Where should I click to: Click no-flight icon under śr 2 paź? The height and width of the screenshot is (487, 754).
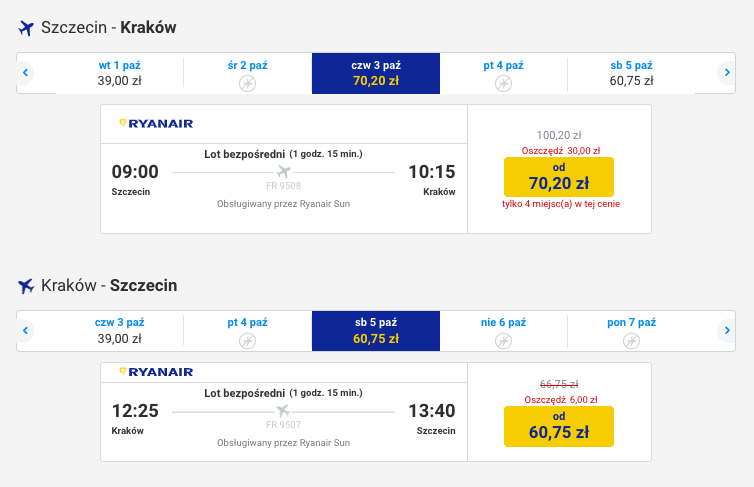click(x=248, y=84)
